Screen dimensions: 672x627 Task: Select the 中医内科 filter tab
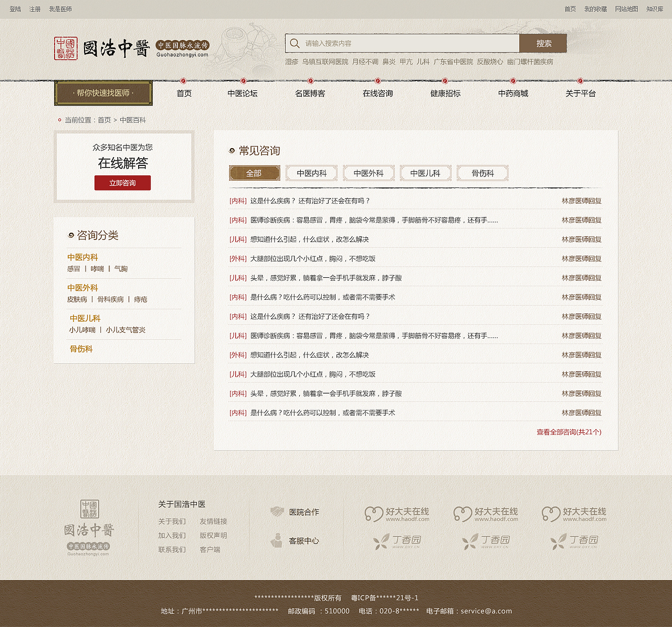311,173
